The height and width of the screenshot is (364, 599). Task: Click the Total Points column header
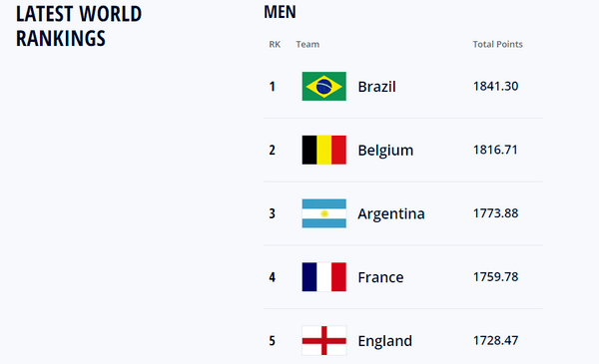pyautogui.click(x=498, y=44)
